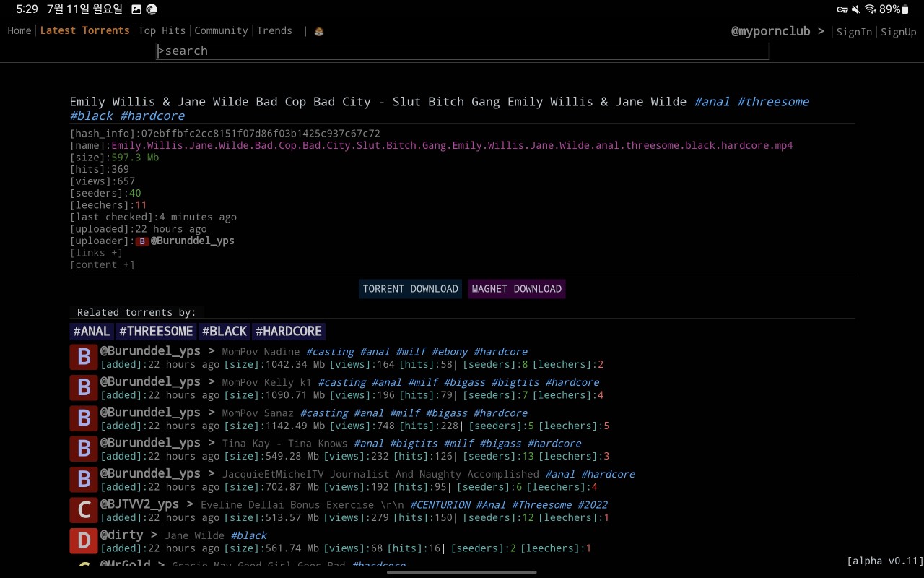
Task: Click @Burunddel_yps in the MomPov Sanaz row
Action: 150,413
